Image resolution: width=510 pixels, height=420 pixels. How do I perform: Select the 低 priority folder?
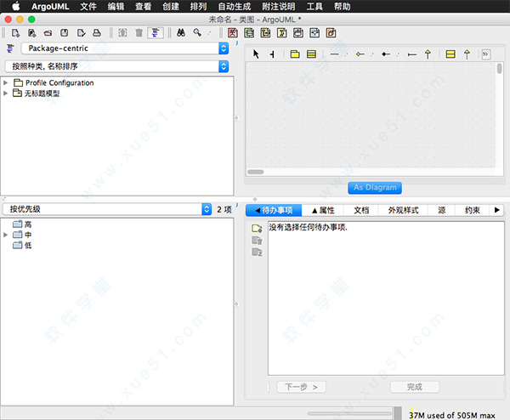22,245
